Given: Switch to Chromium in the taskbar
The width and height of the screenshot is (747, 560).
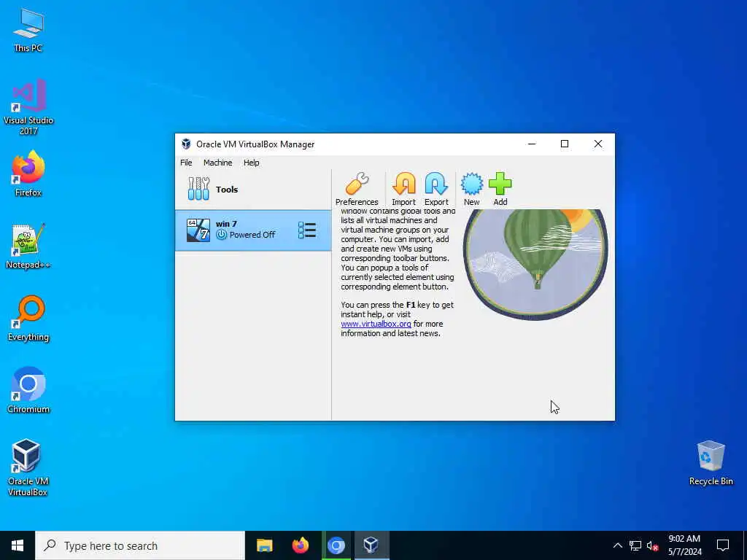Looking at the screenshot, I should coord(336,545).
